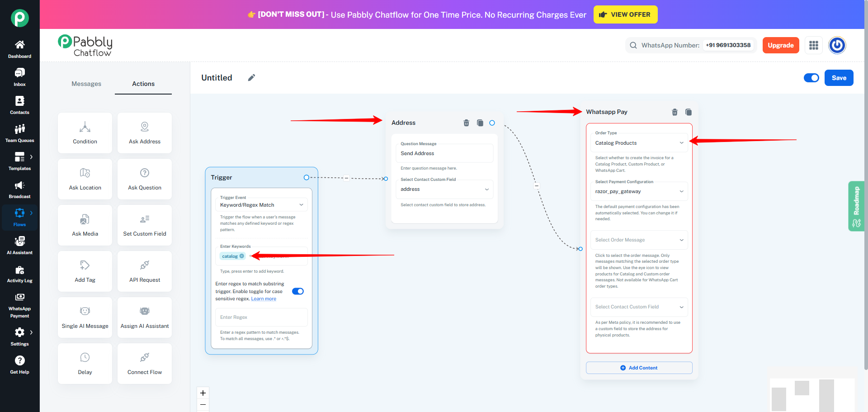Open Broadcast section
The height and width of the screenshot is (412, 868).
pos(19,189)
